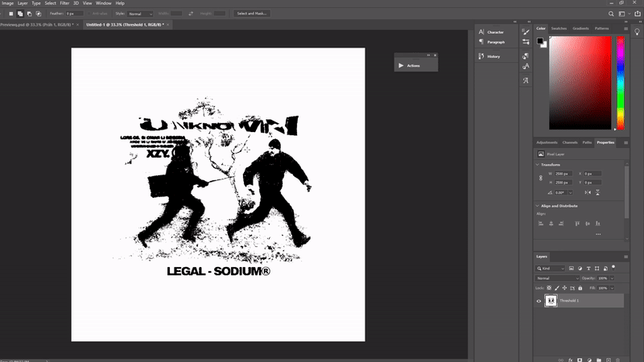Switch to the Channels tab
Viewport: 644px width, 362px height.
tap(570, 142)
